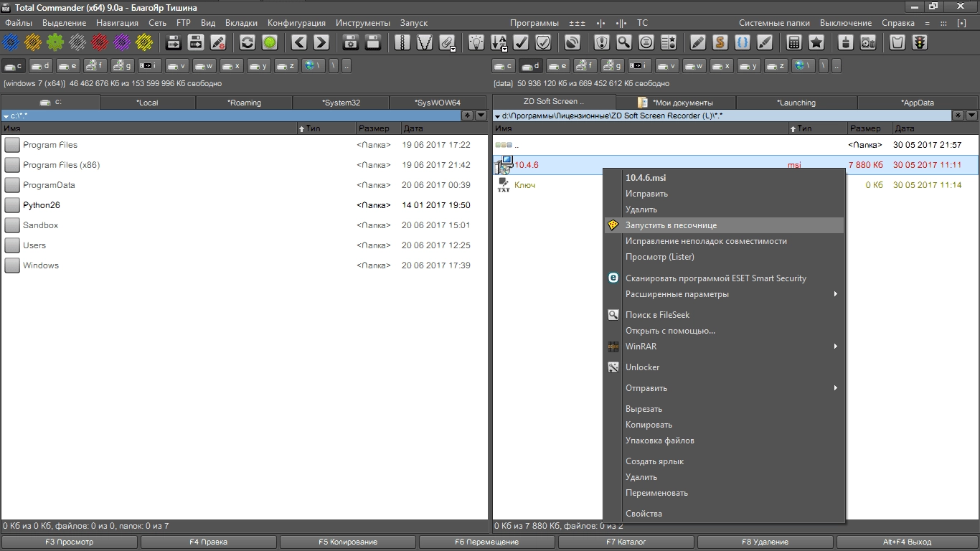Image resolution: width=980 pixels, height=551 pixels.
Task: Click the blue curly braces icon
Action: 743,42
